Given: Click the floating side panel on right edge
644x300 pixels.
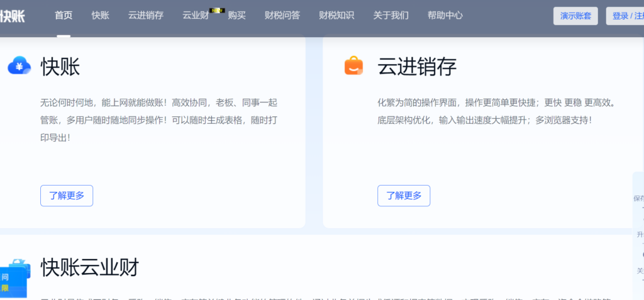Looking at the screenshot, I should (638, 233).
